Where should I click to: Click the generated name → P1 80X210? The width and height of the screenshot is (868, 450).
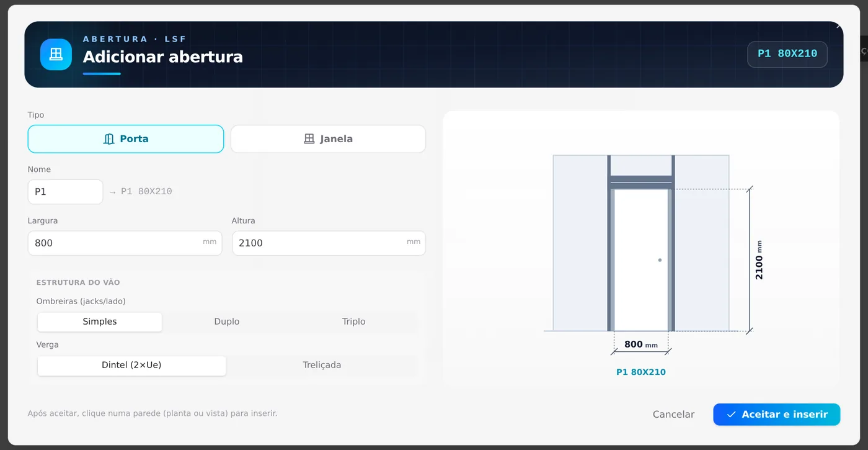(141, 192)
